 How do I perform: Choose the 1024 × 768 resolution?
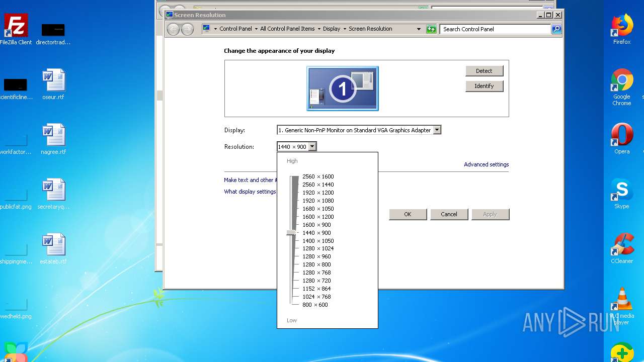[x=316, y=297]
